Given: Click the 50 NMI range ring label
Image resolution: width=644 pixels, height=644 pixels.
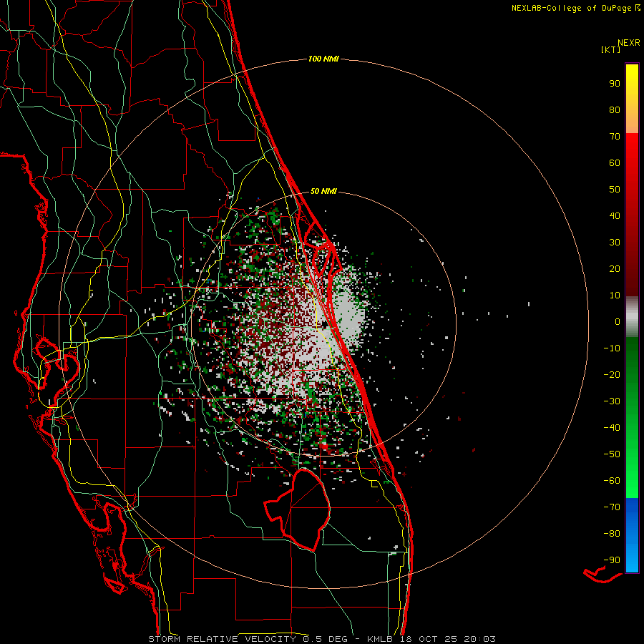Looking at the screenshot, I should (x=323, y=191).
